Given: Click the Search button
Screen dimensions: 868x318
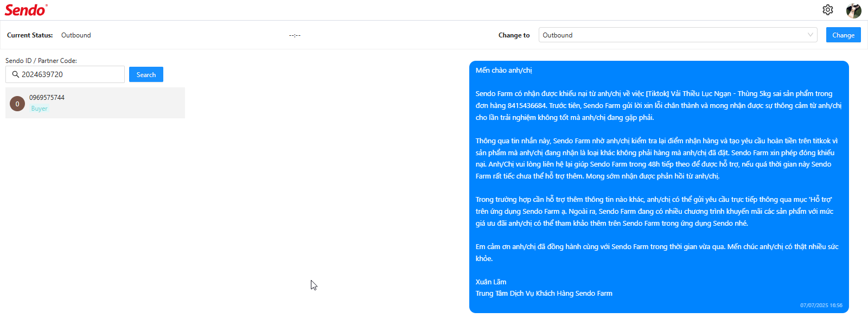Looking at the screenshot, I should [x=146, y=74].
